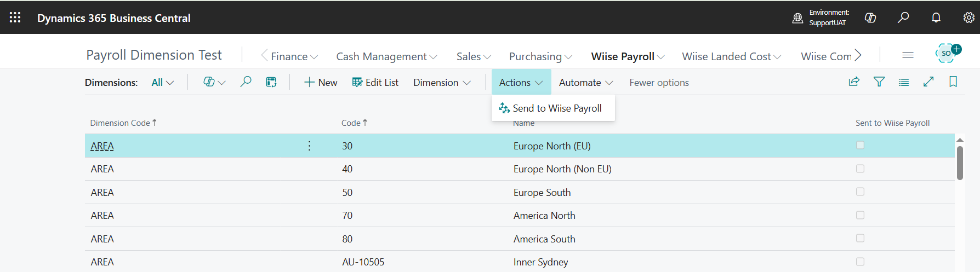Click the Environment globe icon
Image resolution: width=980 pixels, height=272 pixels.
797,18
